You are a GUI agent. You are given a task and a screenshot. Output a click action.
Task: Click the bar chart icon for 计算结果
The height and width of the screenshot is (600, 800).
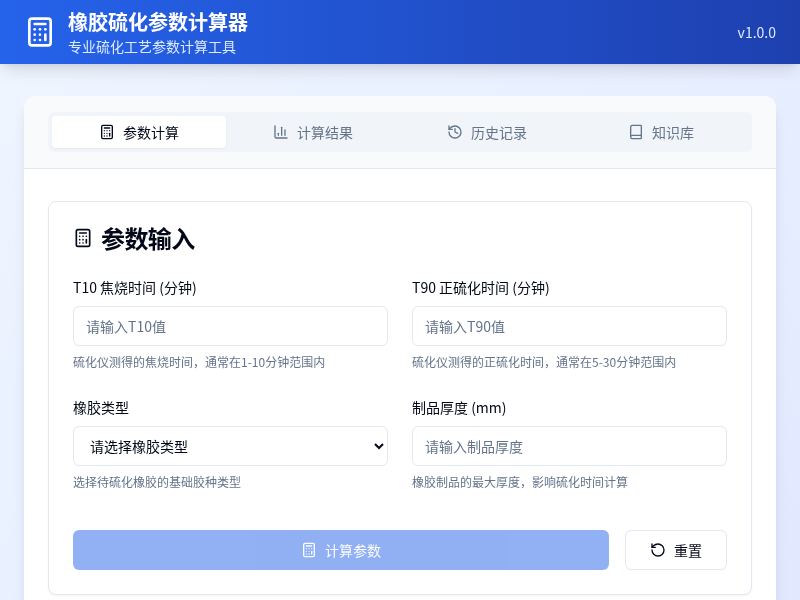tap(281, 132)
